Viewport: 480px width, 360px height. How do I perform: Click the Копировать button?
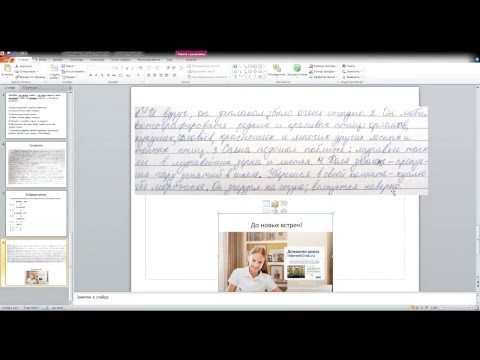27,71
